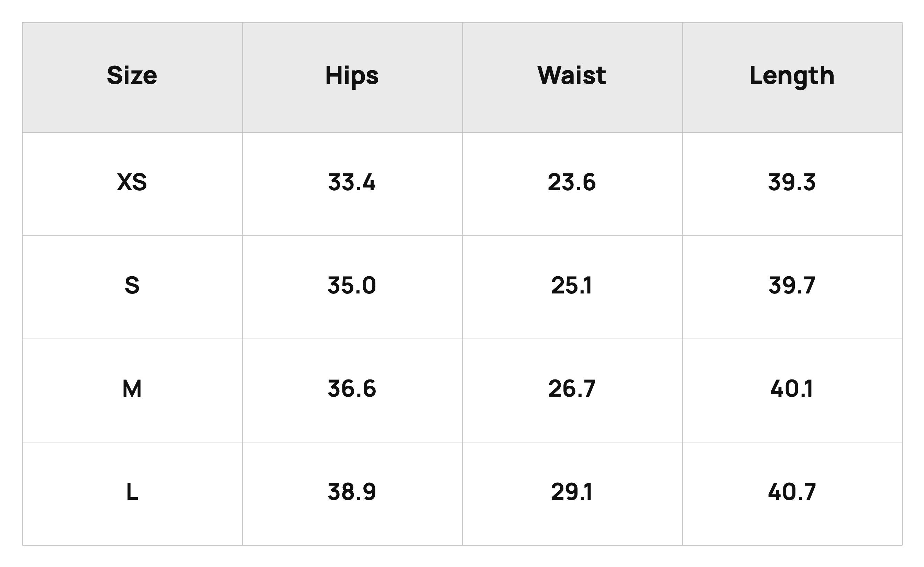The image size is (924, 567).
Task: Click the M waist value 26.7
Action: pyautogui.click(x=572, y=389)
